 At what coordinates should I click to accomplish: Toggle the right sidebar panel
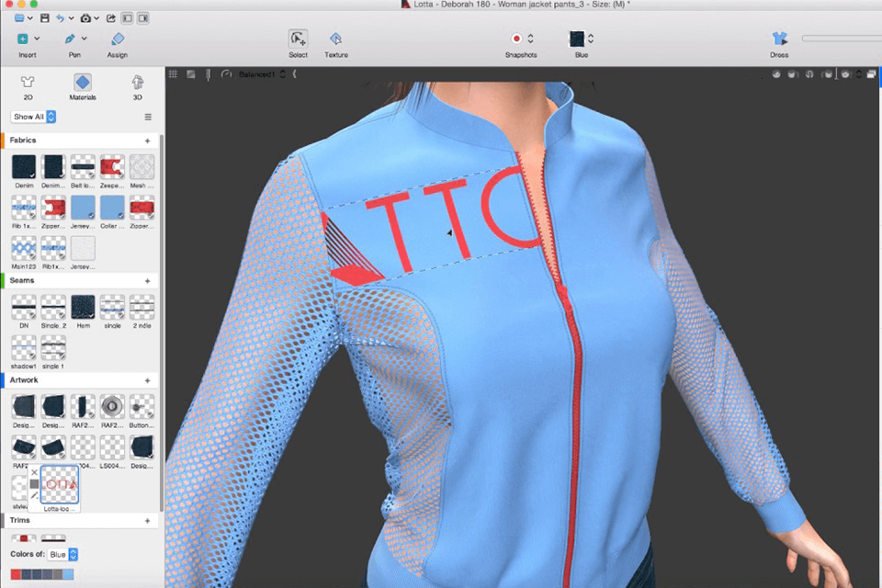pyautogui.click(x=143, y=18)
